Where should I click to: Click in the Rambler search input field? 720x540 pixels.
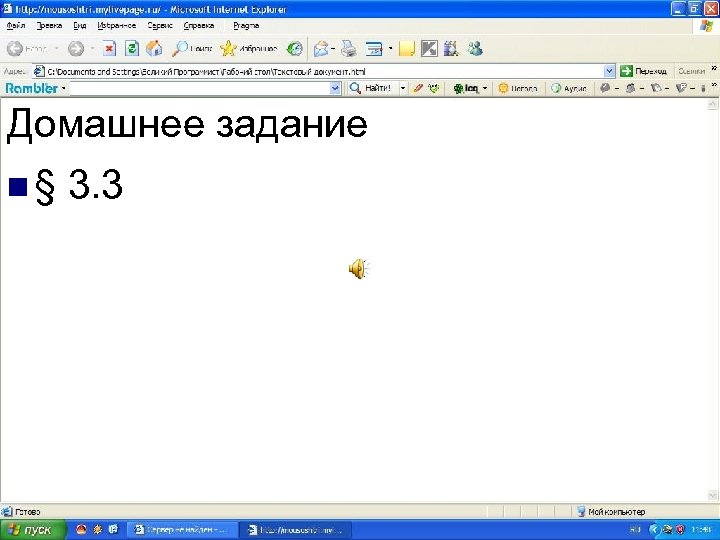click(199, 88)
